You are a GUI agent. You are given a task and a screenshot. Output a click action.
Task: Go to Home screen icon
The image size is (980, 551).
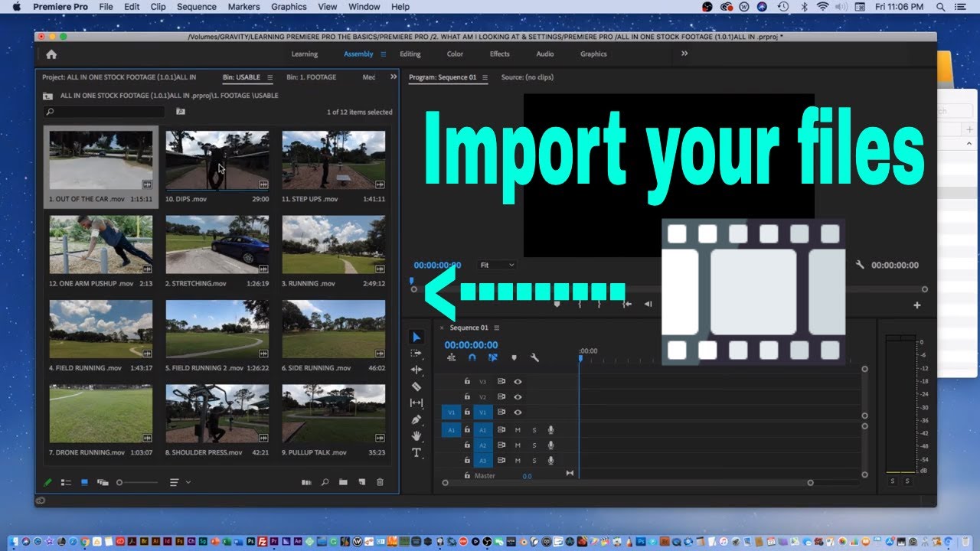click(x=51, y=54)
